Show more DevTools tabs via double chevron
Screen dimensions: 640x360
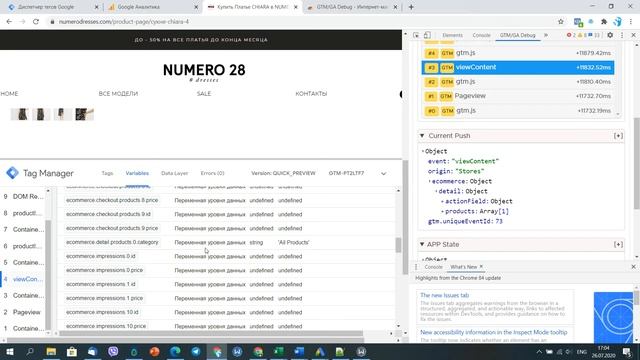[546, 36]
